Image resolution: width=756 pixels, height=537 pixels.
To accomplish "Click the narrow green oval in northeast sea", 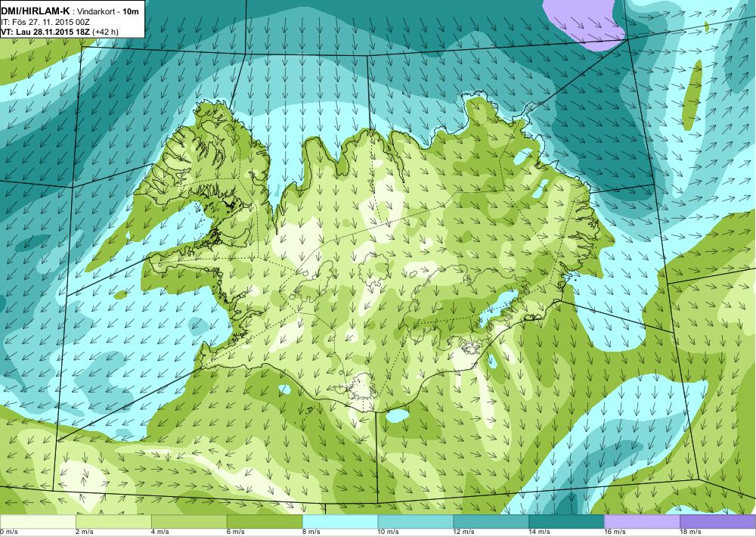I will (x=692, y=95).
